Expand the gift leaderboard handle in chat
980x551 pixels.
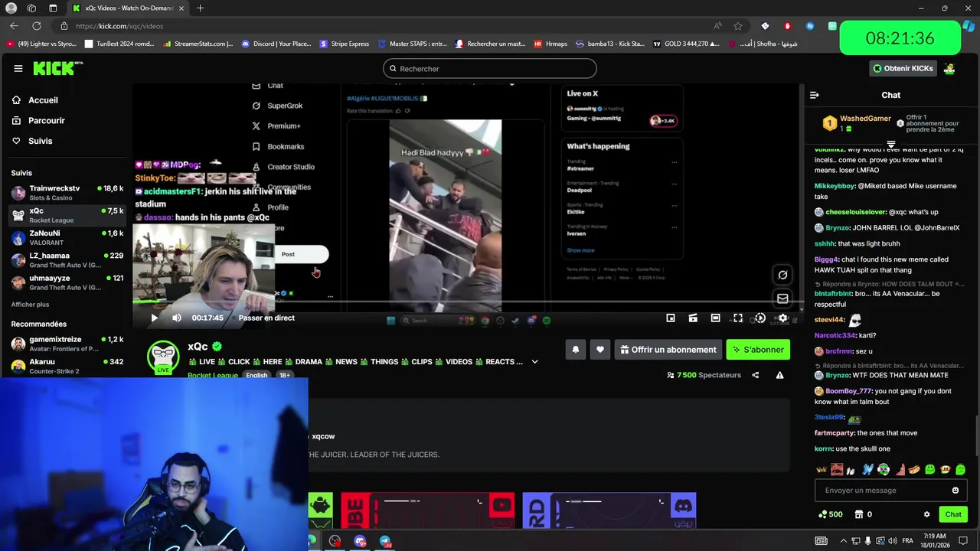(890, 144)
